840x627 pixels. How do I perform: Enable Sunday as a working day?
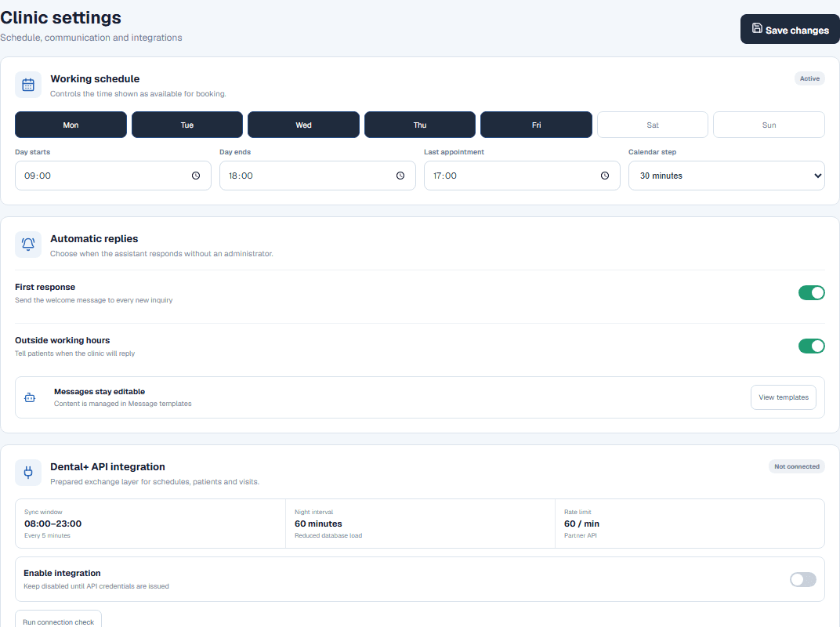769,125
